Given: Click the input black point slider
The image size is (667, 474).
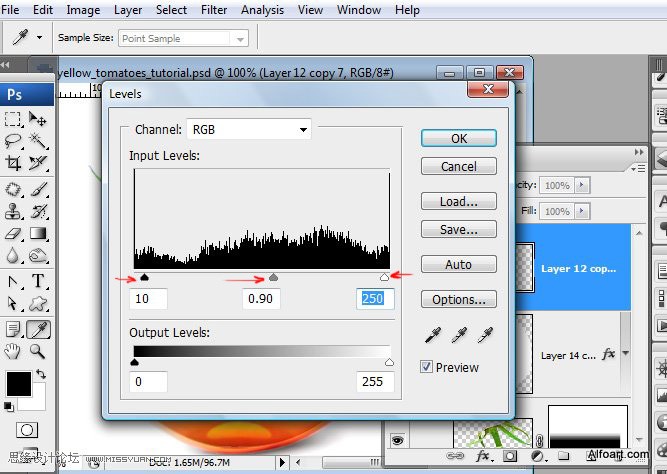Looking at the screenshot, I should pyautogui.click(x=144, y=277).
